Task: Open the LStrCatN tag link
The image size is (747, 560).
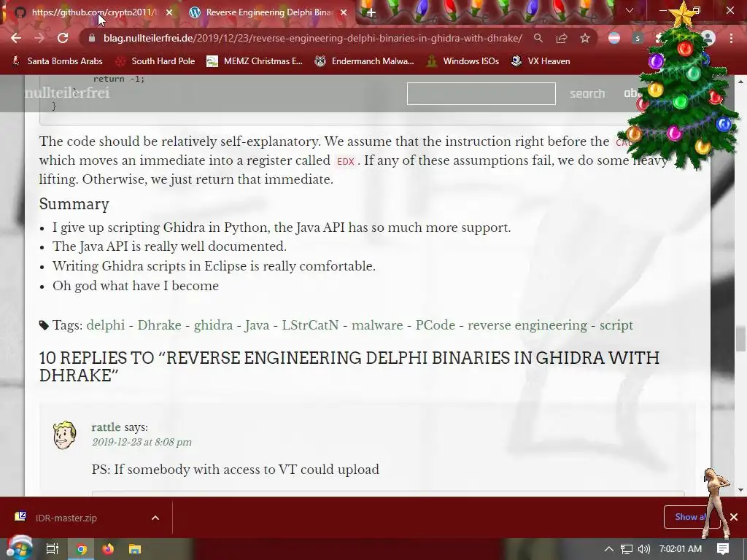Action: [310, 325]
